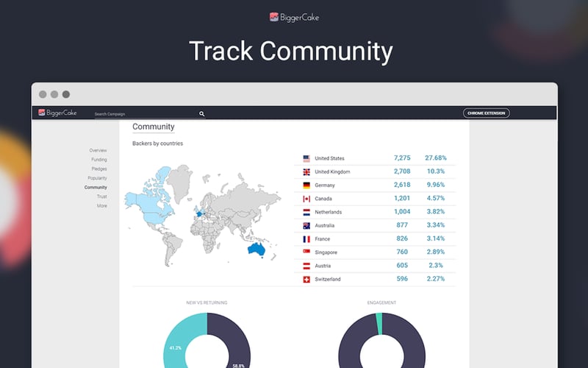Viewport: 588px width, 368px height.
Task: Click the Switzerland flag icon
Action: pyautogui.click(x=306, y=280)
